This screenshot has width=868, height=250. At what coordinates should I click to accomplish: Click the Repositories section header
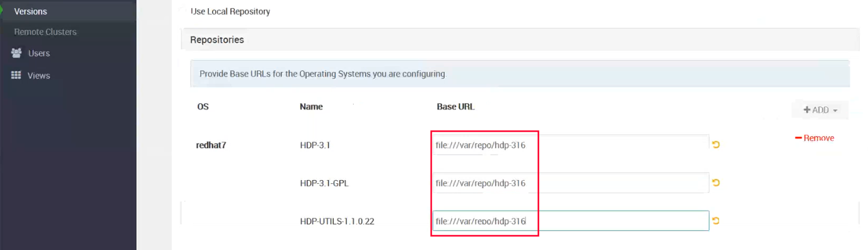(520, 40)
